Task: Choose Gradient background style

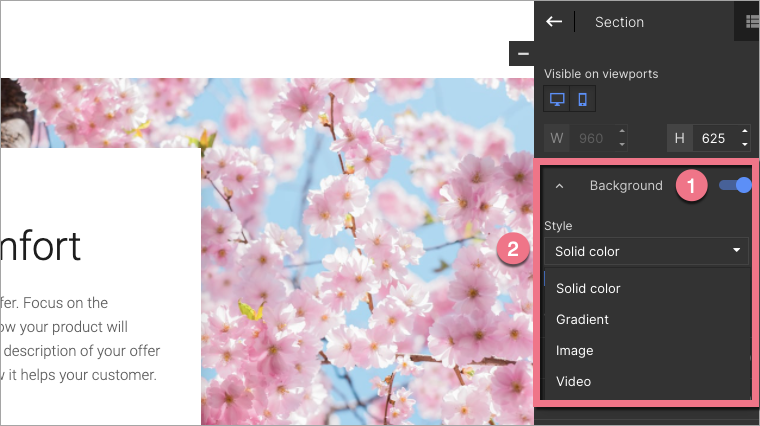Action: tap(582, 320)
